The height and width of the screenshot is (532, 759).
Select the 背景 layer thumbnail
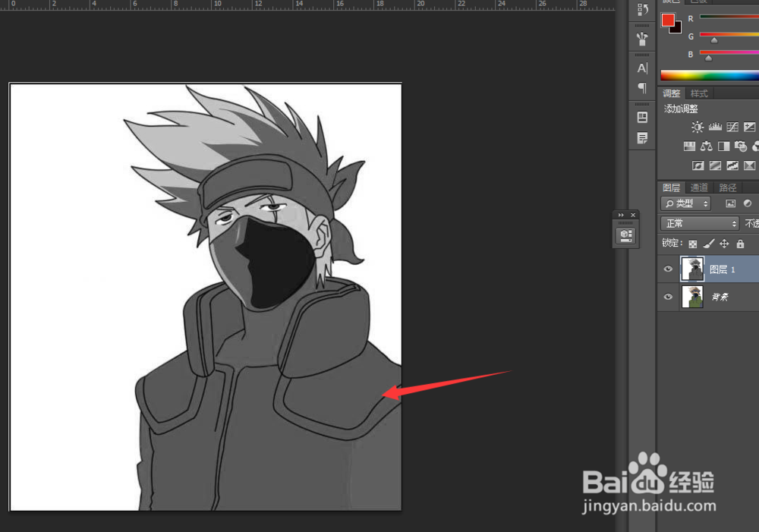coord(692,297)
